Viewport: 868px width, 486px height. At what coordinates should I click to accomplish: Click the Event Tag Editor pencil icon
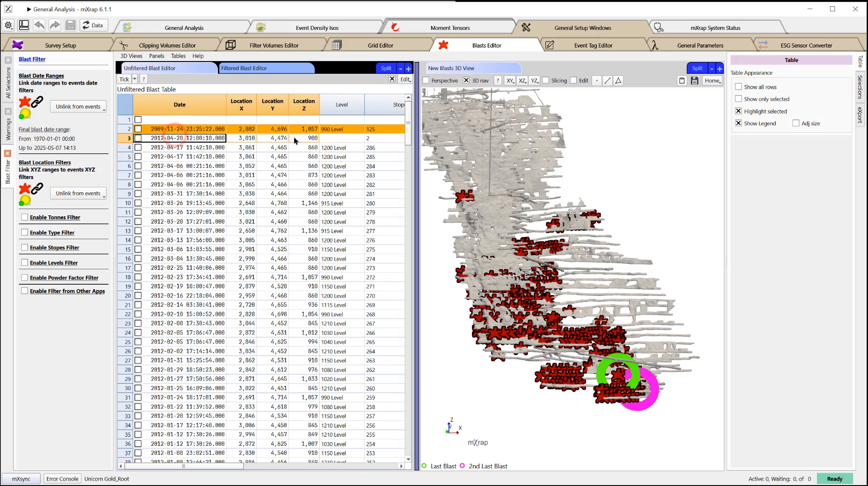coord(550,45)
